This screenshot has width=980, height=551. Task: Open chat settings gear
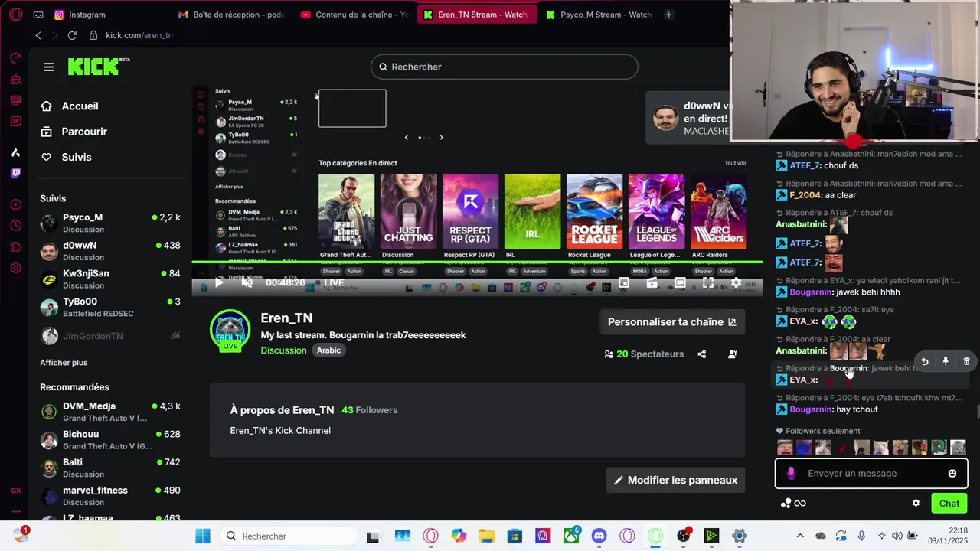point(916,504)
